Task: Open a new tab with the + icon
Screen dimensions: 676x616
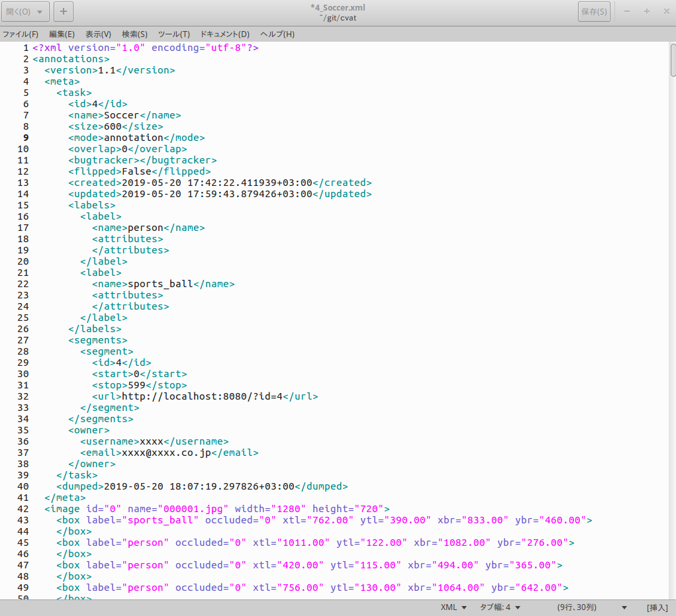Action: tap(63, 11)
